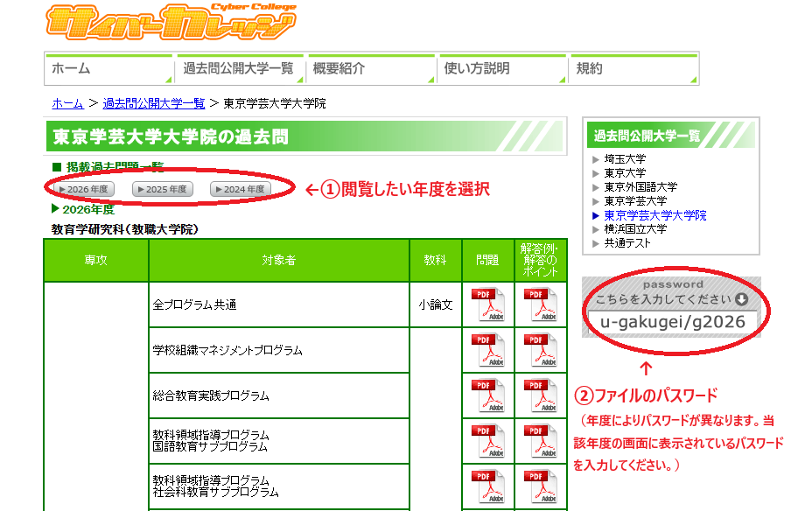Click the 専攻 column header

[x=96, y=260]
